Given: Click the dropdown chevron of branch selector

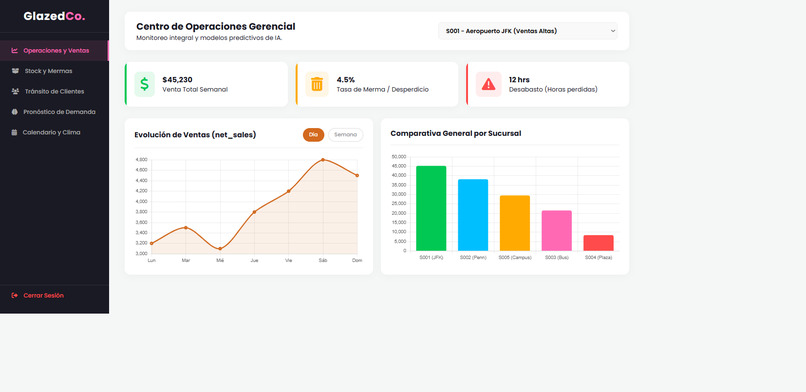Looking at the screenshot, I should coord(613,31).
